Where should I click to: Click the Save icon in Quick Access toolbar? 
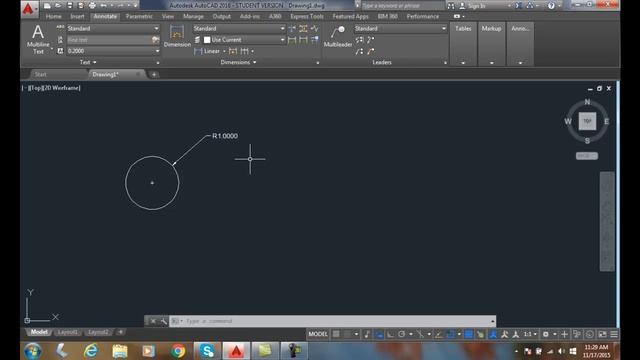pyautogui.click(x=69, y=6)
